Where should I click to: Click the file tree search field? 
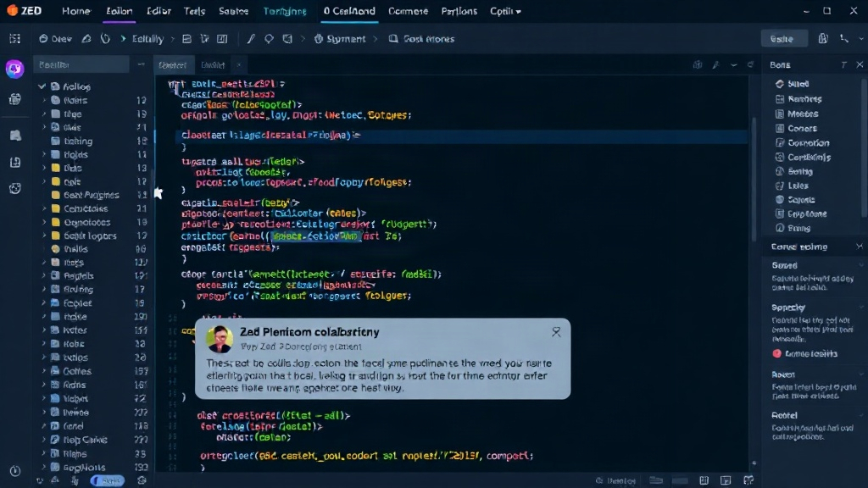pos(81,64)
